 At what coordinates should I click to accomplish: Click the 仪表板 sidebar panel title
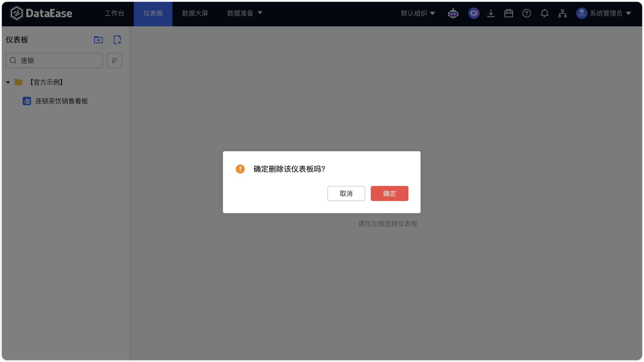click(x=17, y=40)
